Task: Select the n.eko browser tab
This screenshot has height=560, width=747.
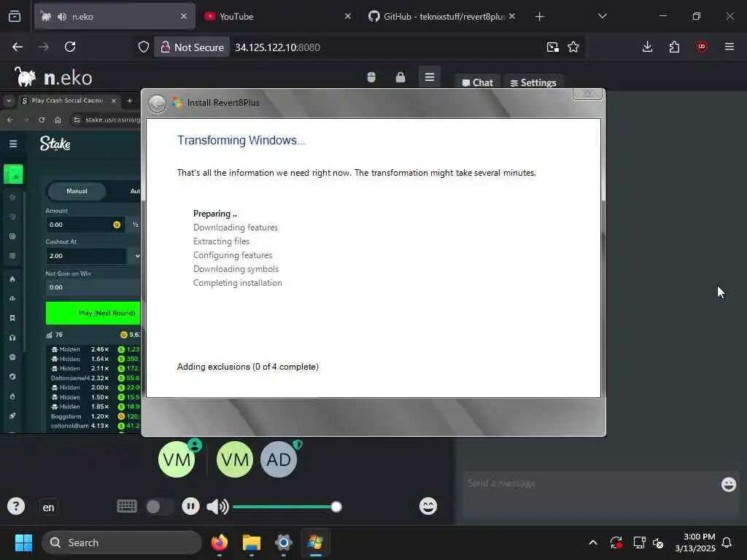Action: (115, 16)
